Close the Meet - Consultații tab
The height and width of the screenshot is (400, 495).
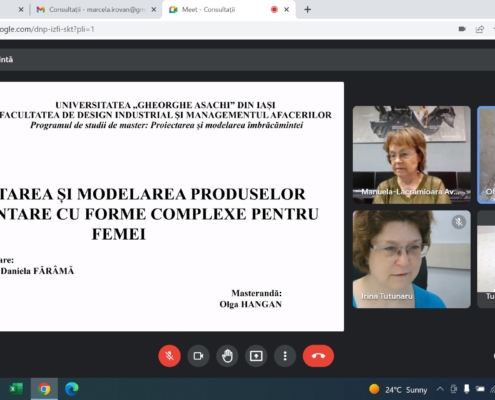(286, 10)
